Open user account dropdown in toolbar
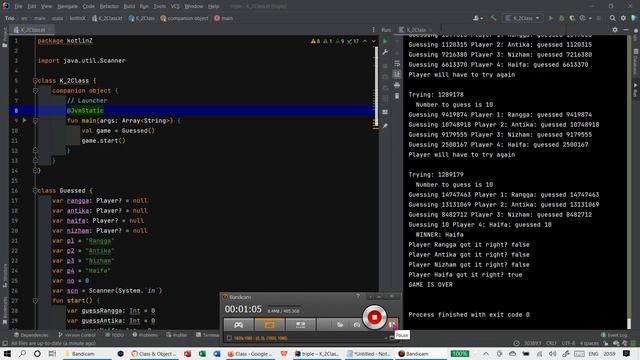 tap(478, 18)
